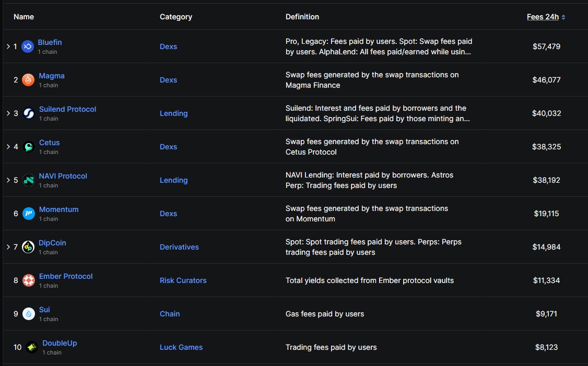Click the Sui droplet logo icon
The width and height of the screenshot is (588, 366).
pyautogui.click(x=29, y=313)
